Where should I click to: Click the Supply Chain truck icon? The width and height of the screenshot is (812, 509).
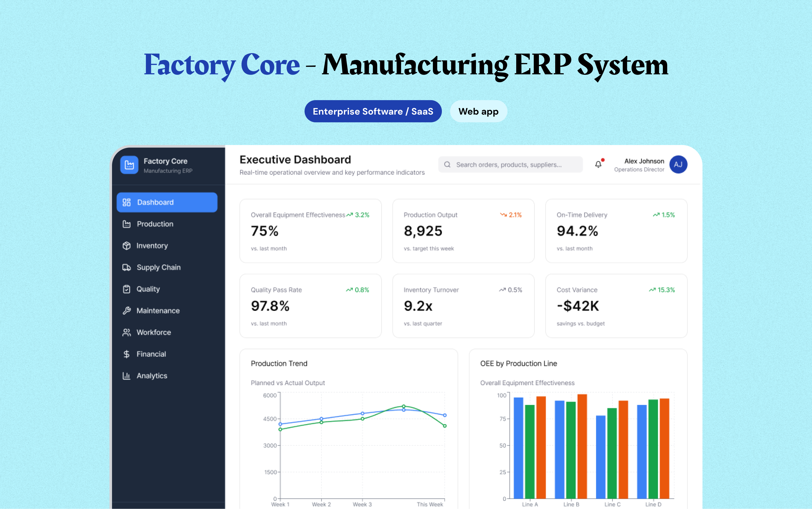point(127,267)
